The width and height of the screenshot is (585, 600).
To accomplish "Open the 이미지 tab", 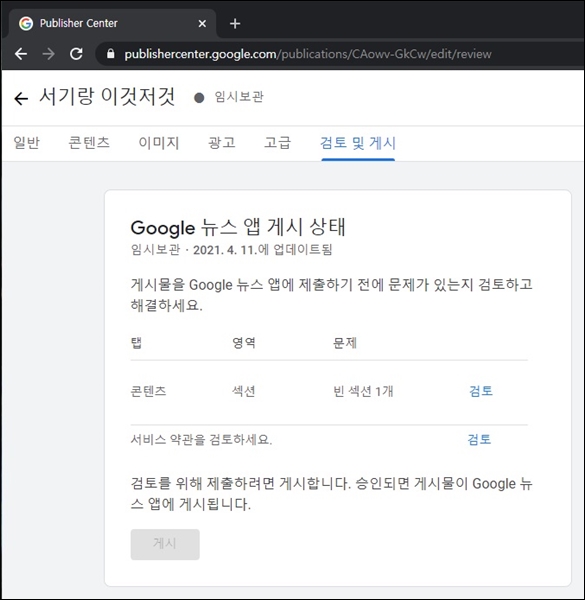I will tap(159, 143).
